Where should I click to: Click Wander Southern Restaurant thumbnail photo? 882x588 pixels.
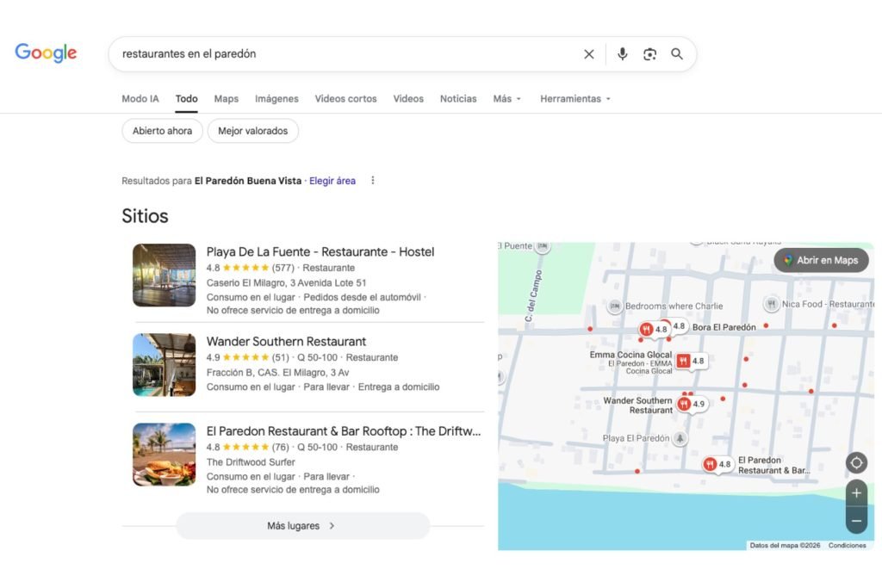point(165,365)
